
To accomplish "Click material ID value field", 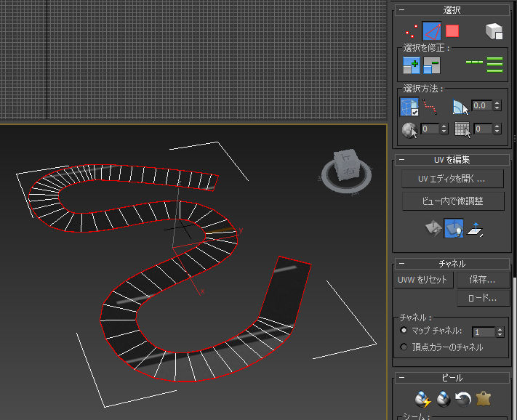I will [x=483, y=129].
